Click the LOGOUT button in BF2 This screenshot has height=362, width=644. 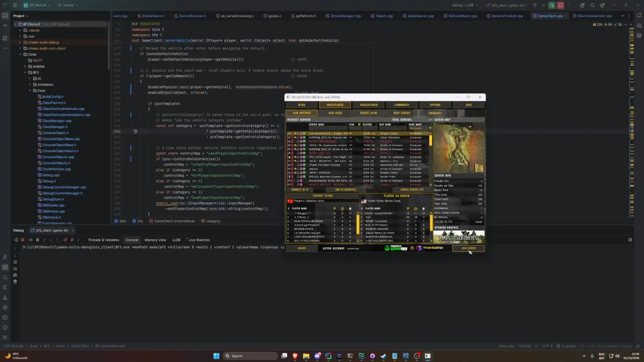[302, 248]
